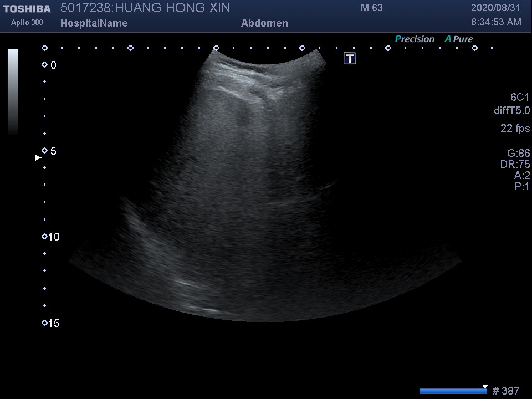Click the frame number # 387

[x=505, y=391]
